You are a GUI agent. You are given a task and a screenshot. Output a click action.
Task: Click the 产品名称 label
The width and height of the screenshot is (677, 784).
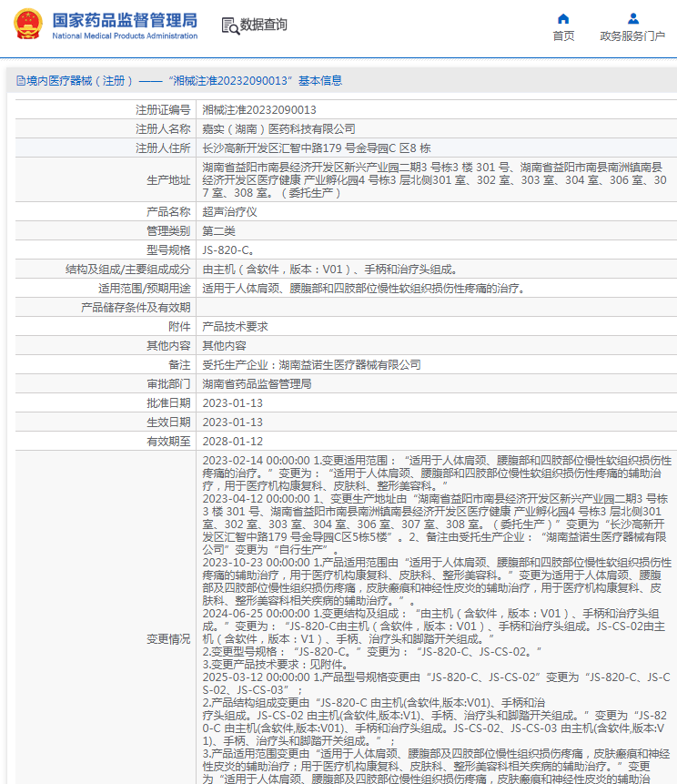coord(168,212)
